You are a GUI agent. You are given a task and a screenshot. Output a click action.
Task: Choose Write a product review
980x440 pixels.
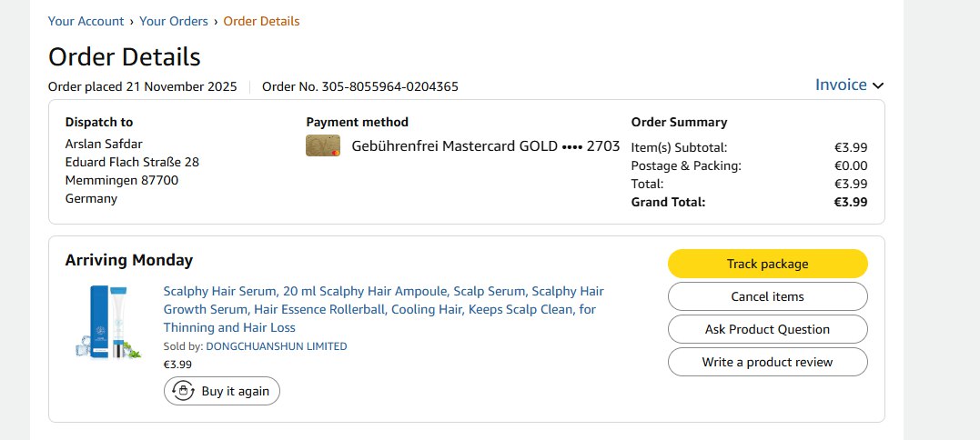point(767,362)
